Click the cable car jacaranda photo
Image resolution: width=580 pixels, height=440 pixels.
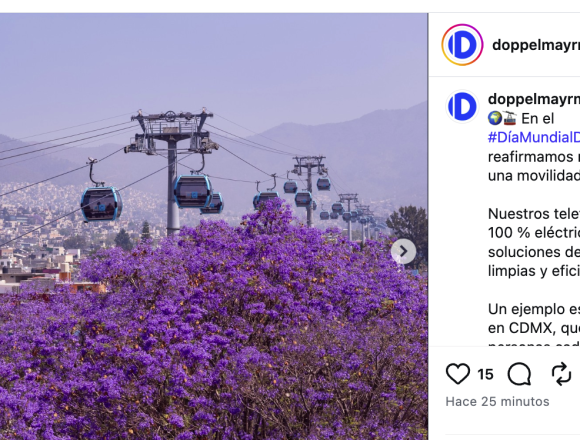[214, 226]
